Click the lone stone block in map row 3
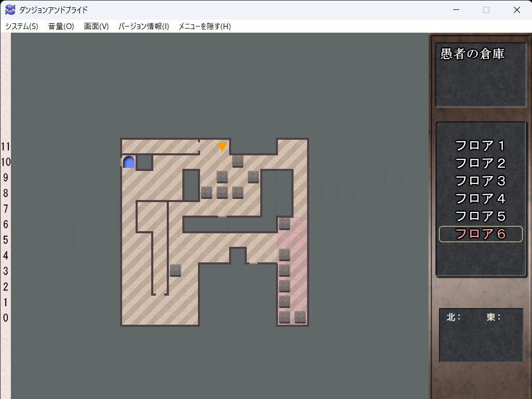The width and height of the screenshot is (532, 399). tap(176, 271)
